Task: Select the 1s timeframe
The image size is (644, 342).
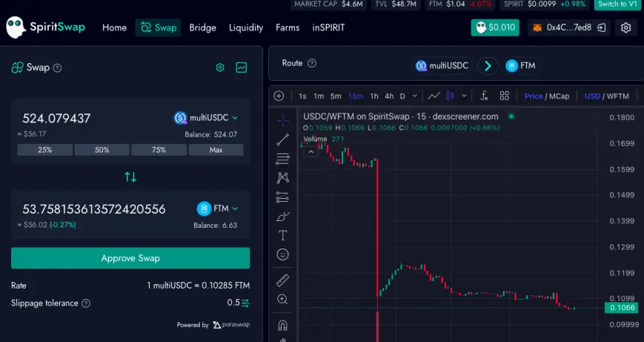Action: [302, 96]
